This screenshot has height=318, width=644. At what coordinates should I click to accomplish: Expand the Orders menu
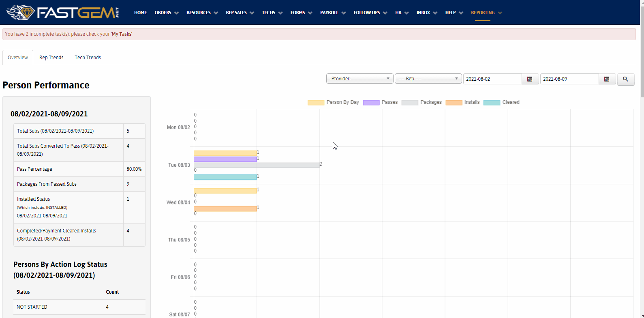point(167,13)
